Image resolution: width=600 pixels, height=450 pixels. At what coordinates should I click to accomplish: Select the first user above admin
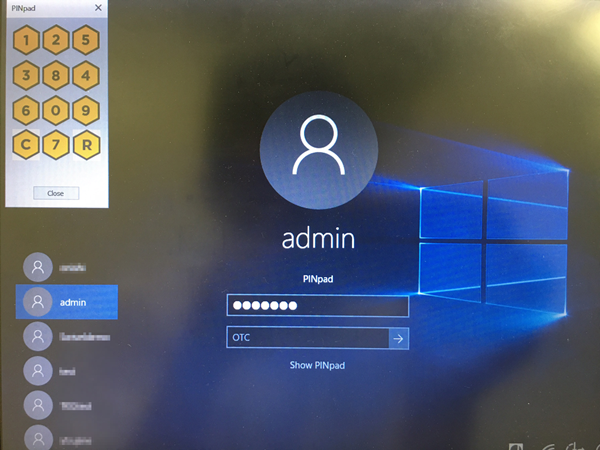coord(67,267)
